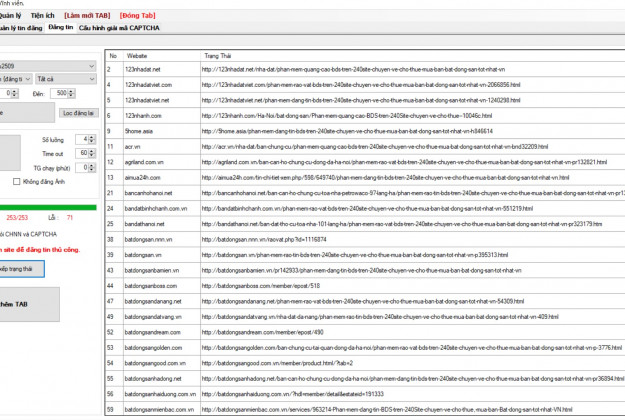Viewport: 625px width, 420px height.
Task: Select the batdongsan.vn row
Action: [x=365, y=255]
